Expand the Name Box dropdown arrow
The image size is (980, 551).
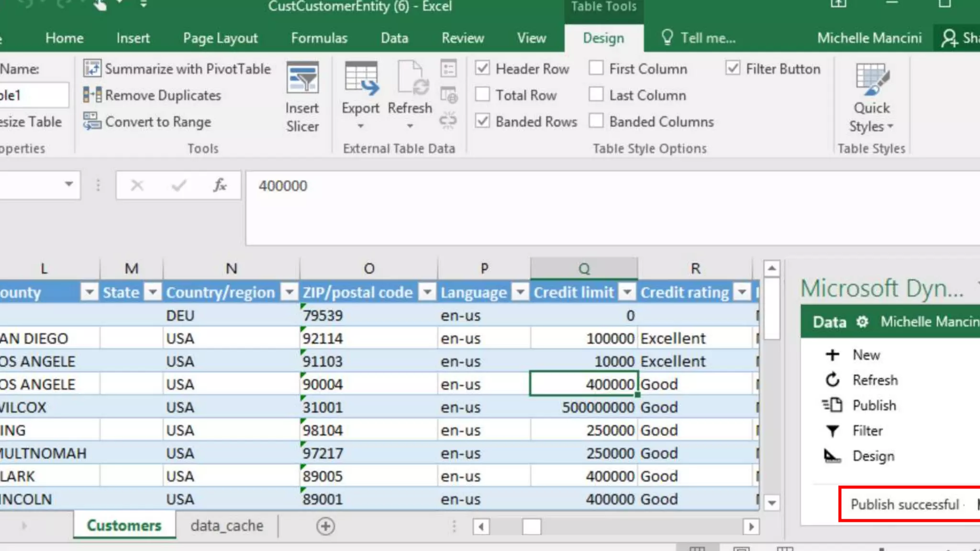tap(69, 184)
